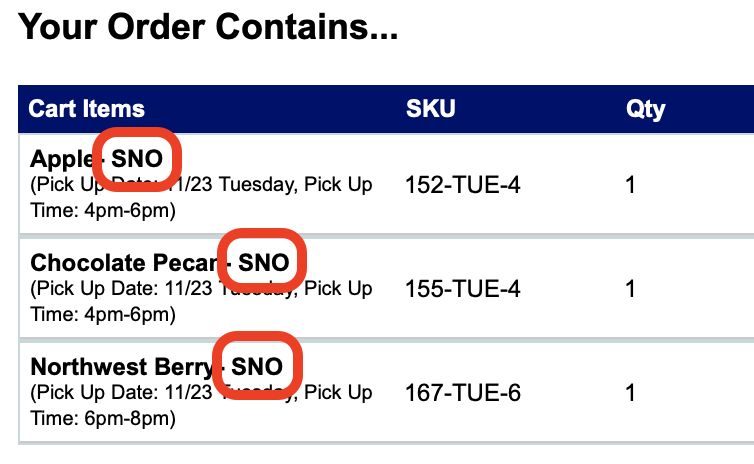Click the Cart Items column header
The width and height of the screenshot is (754, 464).
click(x=86, y=109)
